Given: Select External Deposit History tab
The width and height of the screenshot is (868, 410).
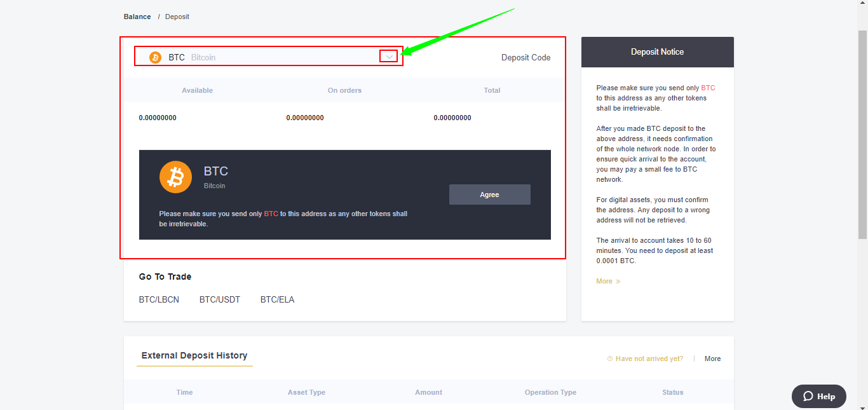Looking at the screenshot, I should pos(194,355).
